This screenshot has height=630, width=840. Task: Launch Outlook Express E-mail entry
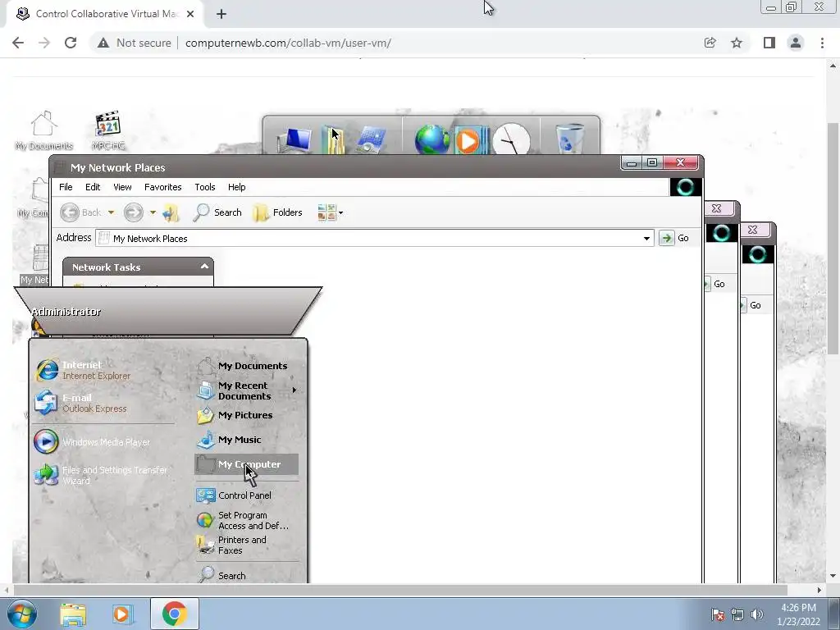81,403
